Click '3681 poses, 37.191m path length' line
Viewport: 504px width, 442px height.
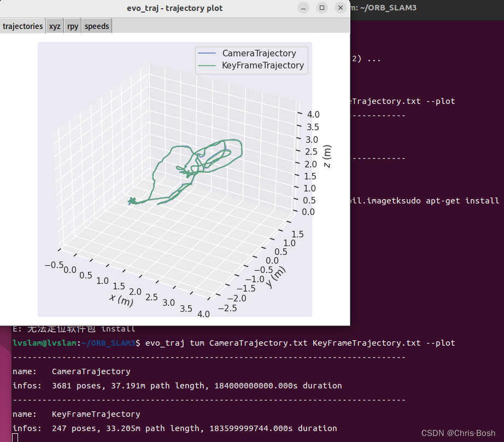pyautogui.click(x=177, y=386)
